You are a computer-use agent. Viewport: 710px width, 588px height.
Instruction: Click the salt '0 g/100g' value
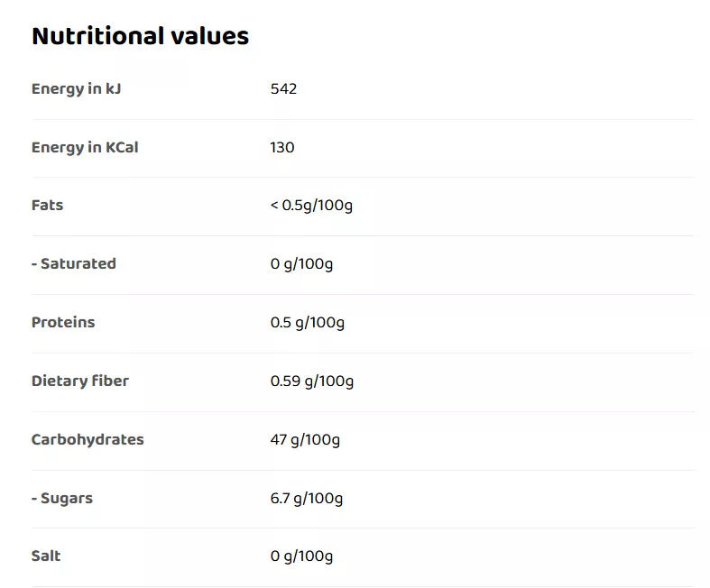pos(301,556)
